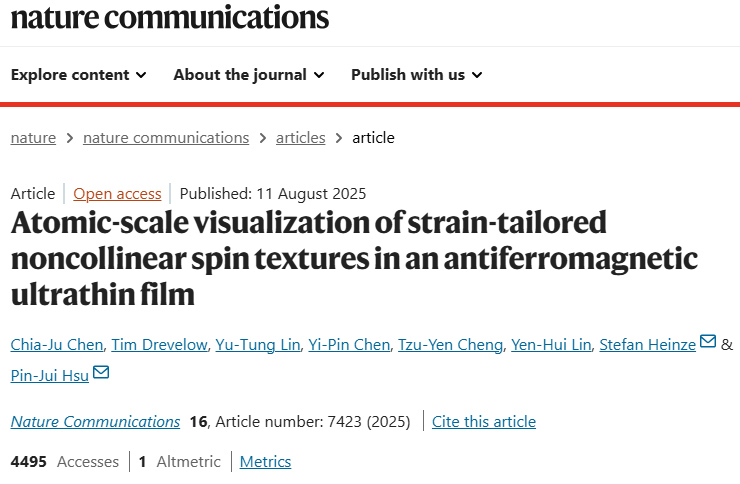This screenshot has width=740, height=484.
Task: Click Cite this article
Action: 484,422
